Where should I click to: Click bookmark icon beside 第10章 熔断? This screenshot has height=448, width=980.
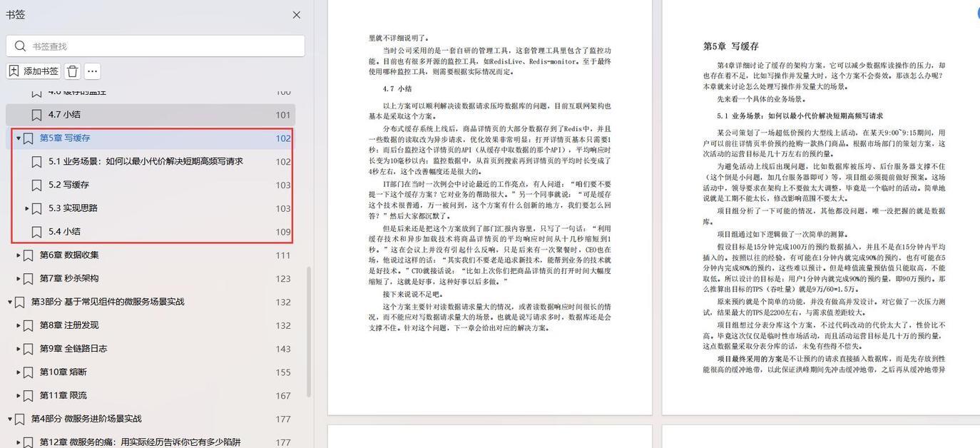click(x=28, y=372)
